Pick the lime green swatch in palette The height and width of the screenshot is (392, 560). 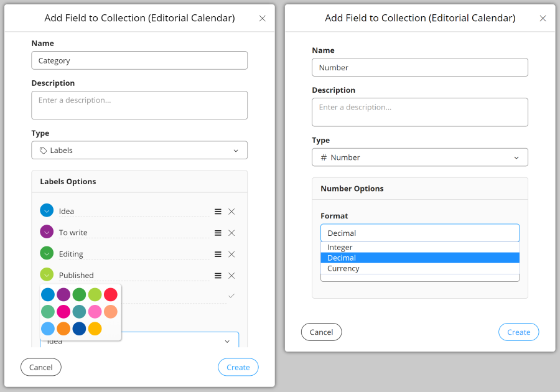(95, 294)
